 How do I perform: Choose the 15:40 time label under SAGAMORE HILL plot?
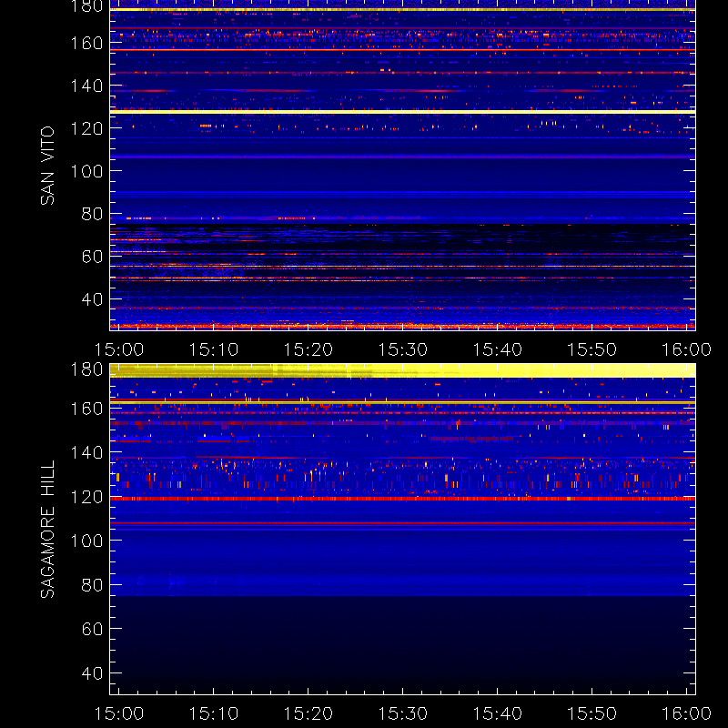coord(498,713)
